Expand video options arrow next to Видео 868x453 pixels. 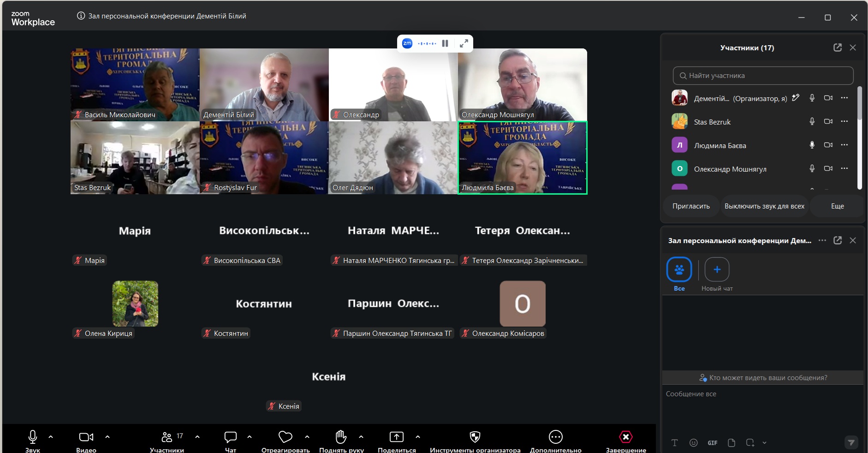pyautogui.click(x=107, y=436)
